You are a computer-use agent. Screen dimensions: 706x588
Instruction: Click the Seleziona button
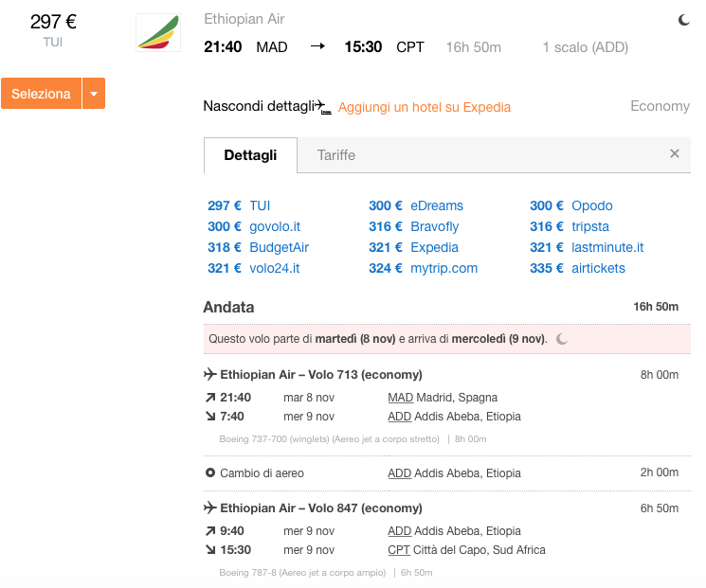41,94
